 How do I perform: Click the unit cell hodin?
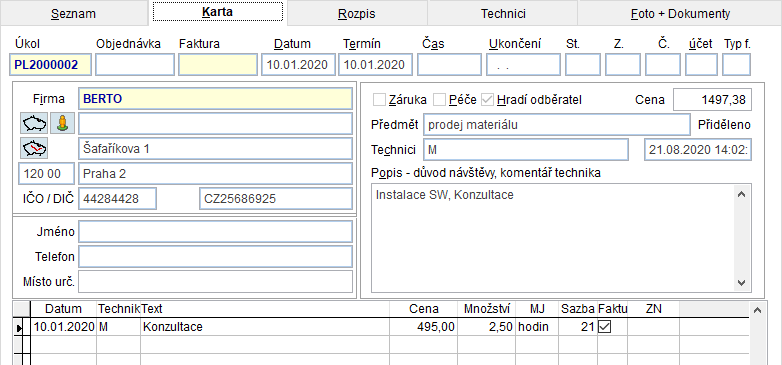click(537, 327)
